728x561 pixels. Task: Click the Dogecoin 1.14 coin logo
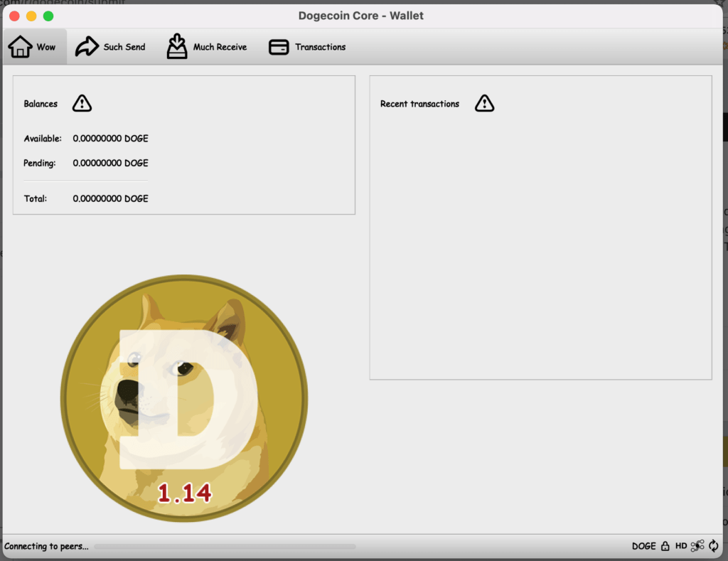(184, 398)
